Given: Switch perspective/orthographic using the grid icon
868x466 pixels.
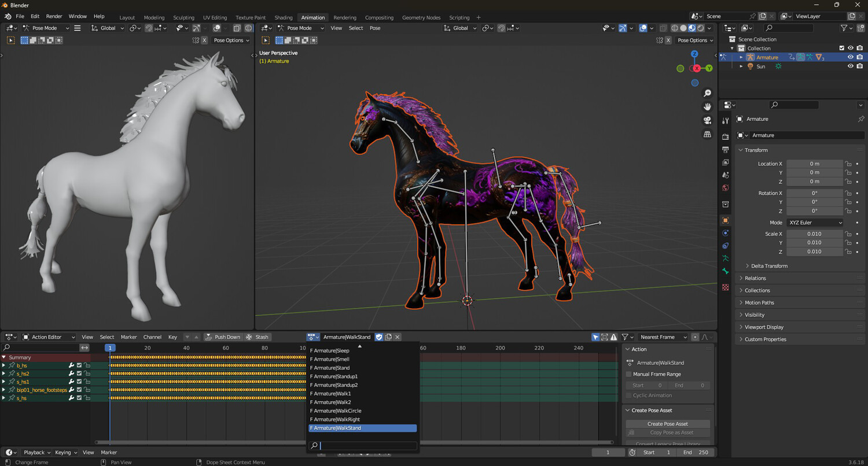Looking at the screenshot, I should coord(707,134).
